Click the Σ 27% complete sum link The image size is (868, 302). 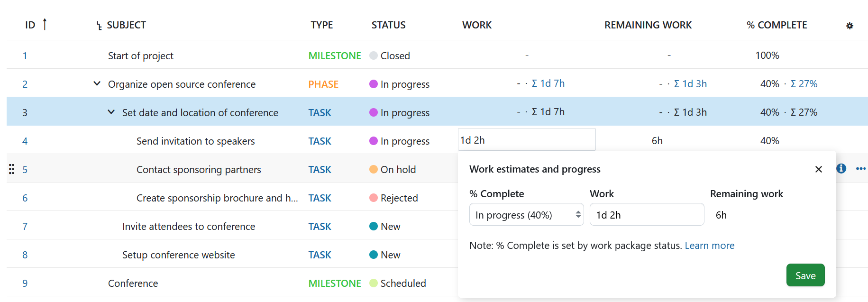pyautogui.click(x=804, y=83)
